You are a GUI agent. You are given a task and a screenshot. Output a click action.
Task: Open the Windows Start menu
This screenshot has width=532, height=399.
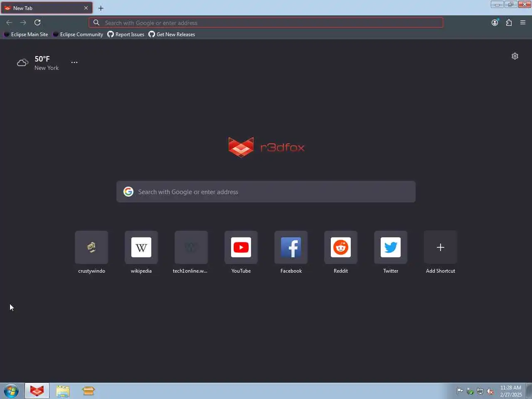tap(11, 391)
